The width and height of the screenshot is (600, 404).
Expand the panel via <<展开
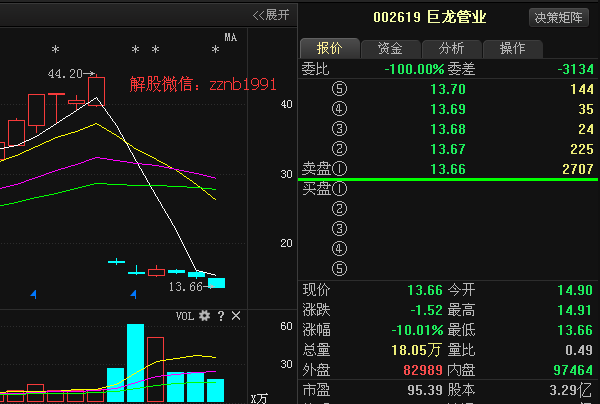click(x=271, y=15)
